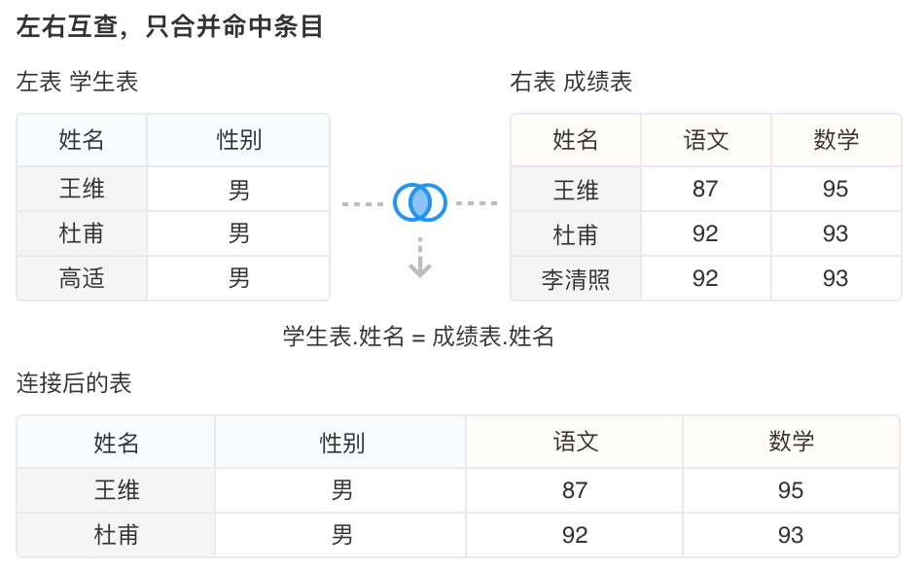The height and width of the screenshot is (570, 924).
Task: Select the 左表 学生表 label
Action: pyautogui.click(x=78, y=82)
